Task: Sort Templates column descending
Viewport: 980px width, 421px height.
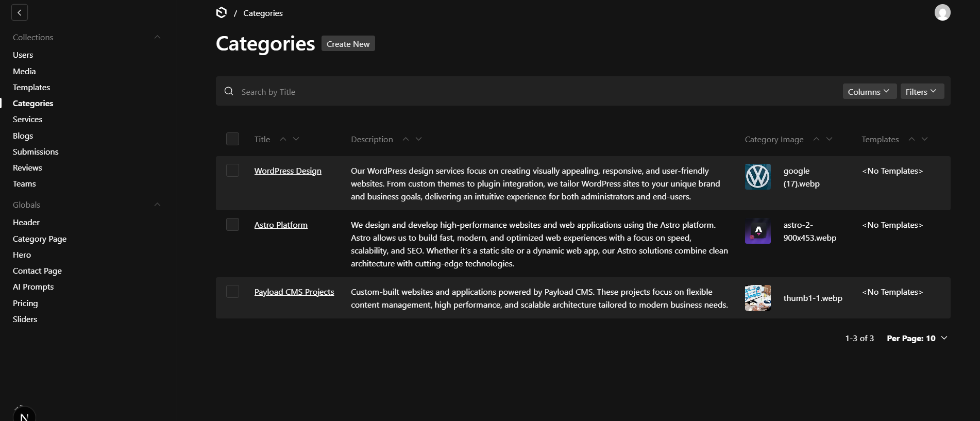Action: click(925, 139)
